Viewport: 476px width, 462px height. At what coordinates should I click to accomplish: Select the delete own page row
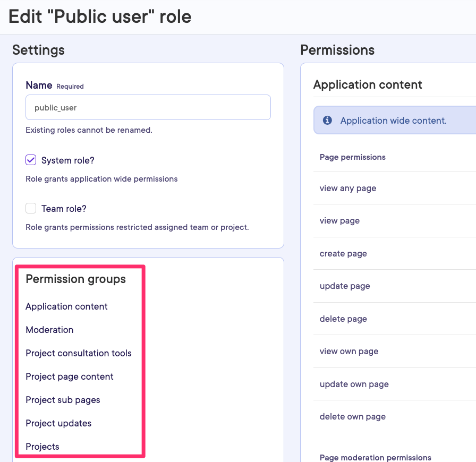click(x=353, y=417)
